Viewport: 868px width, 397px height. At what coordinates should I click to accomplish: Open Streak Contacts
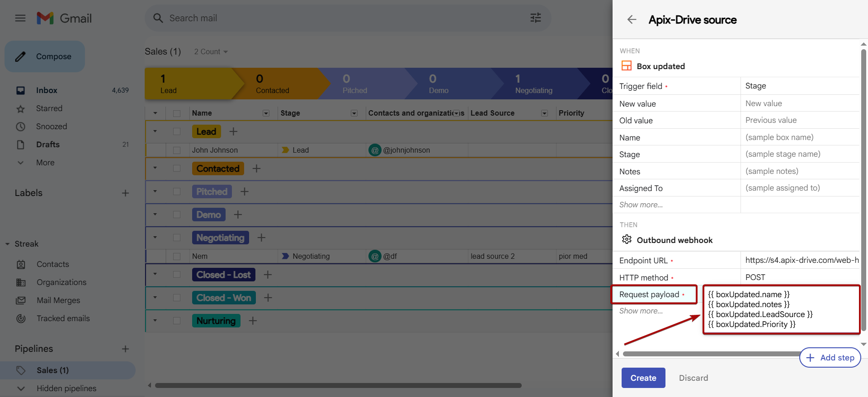(x=52, y=264)
